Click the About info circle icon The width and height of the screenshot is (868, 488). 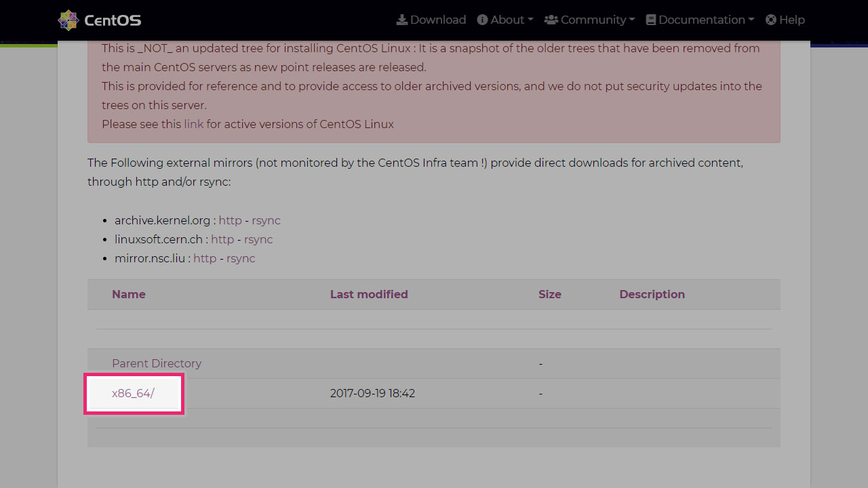[482, 20]
